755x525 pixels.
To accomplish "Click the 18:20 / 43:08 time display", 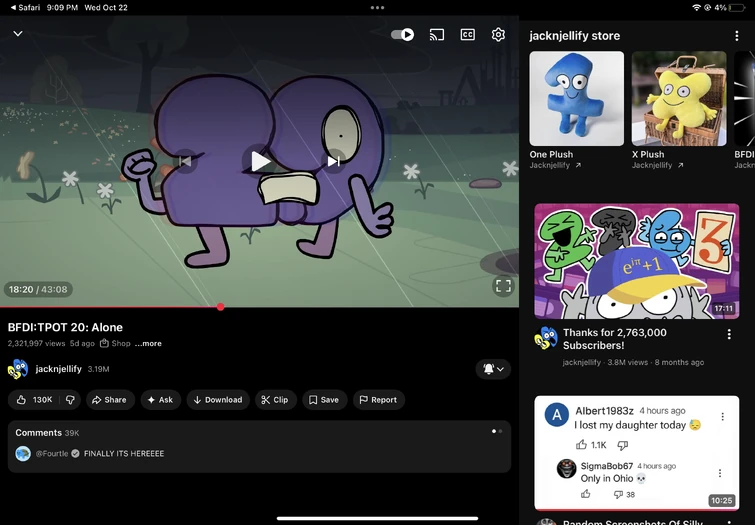I will pos(38,289).
